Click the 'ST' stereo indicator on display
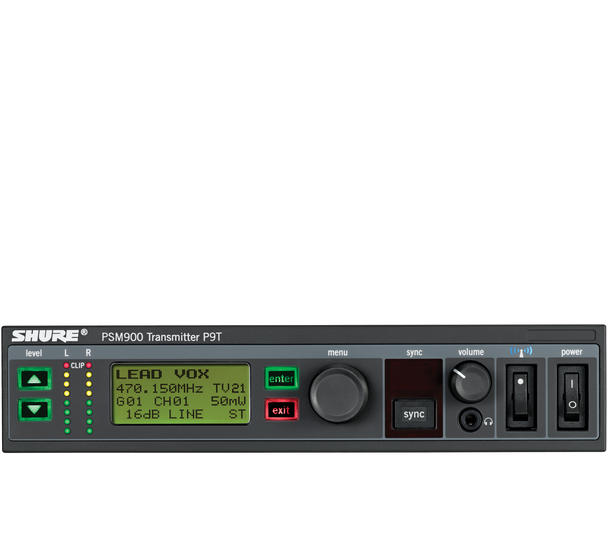 pos(237,414)
